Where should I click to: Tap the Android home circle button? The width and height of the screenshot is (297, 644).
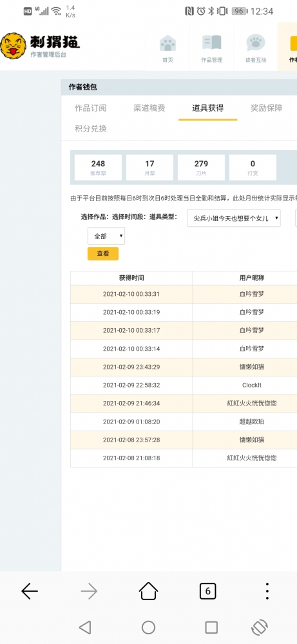pyautogui.click(x=148, y=627)
